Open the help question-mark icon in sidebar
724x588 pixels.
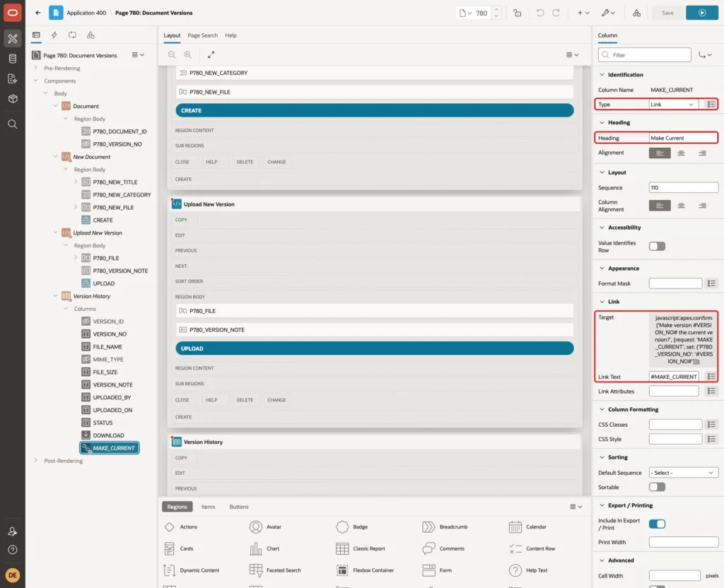(x=13, y=550)
